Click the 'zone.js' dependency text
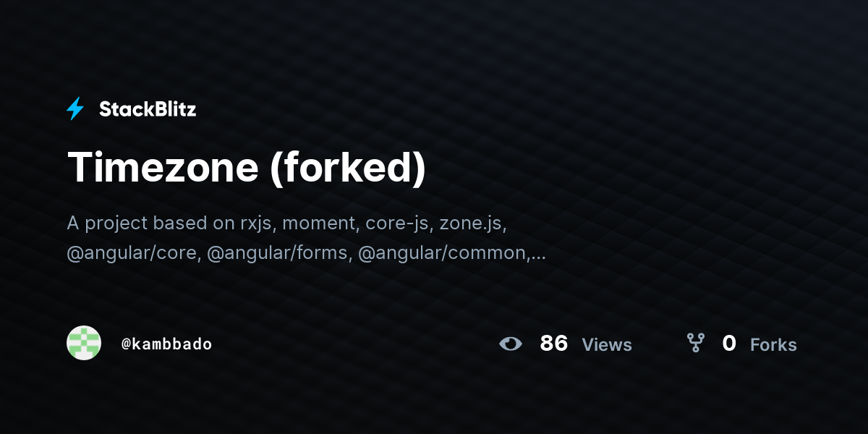 pos(471,223)
